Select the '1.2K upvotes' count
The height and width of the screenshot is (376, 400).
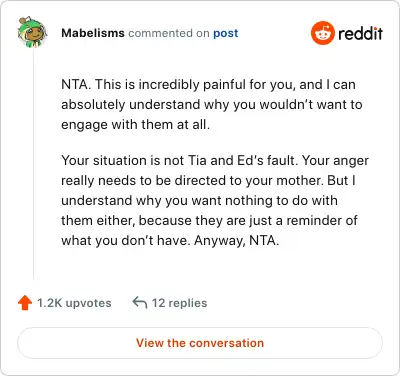[x=74, y=303]
